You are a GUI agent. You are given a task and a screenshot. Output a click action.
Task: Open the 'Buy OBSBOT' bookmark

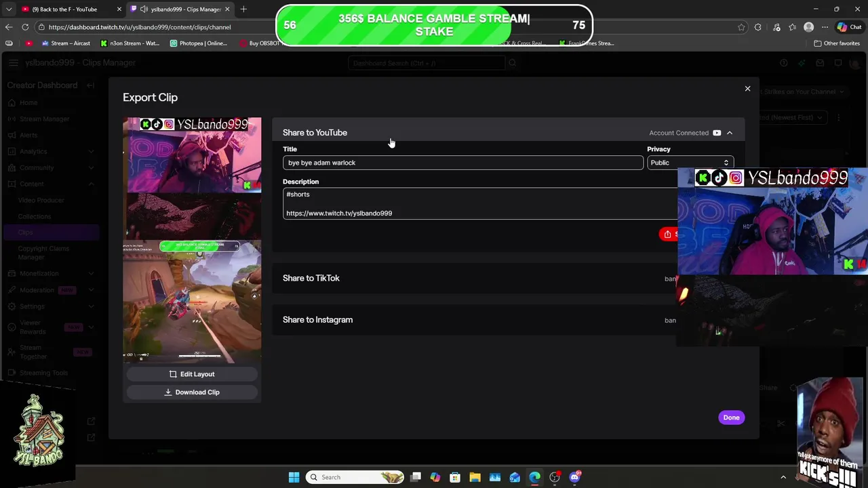coord(260,43)
